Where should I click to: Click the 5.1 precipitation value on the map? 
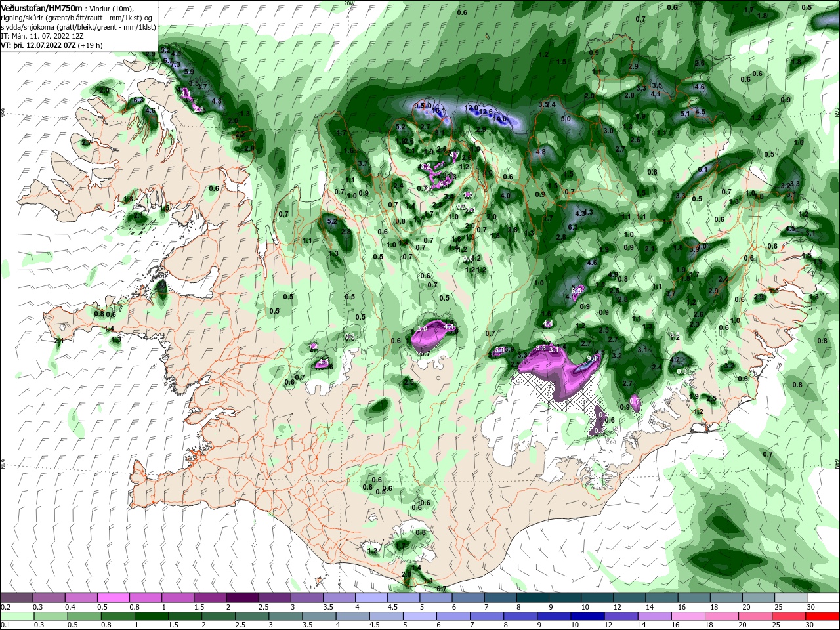pyautogui.click(x=685, y=114)
